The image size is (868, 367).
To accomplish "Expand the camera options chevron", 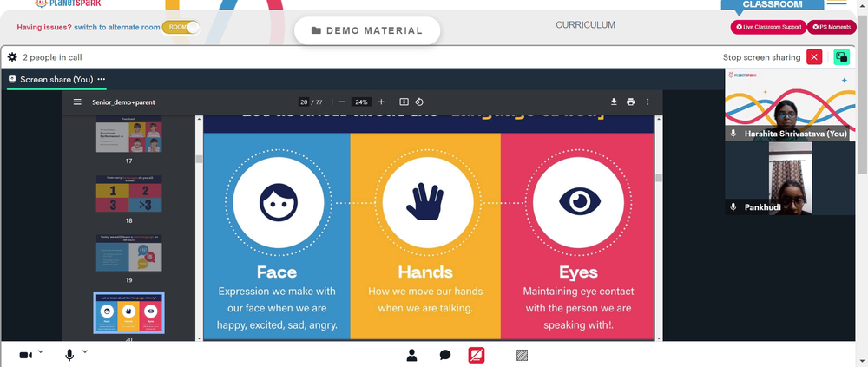I will point(41,351).
